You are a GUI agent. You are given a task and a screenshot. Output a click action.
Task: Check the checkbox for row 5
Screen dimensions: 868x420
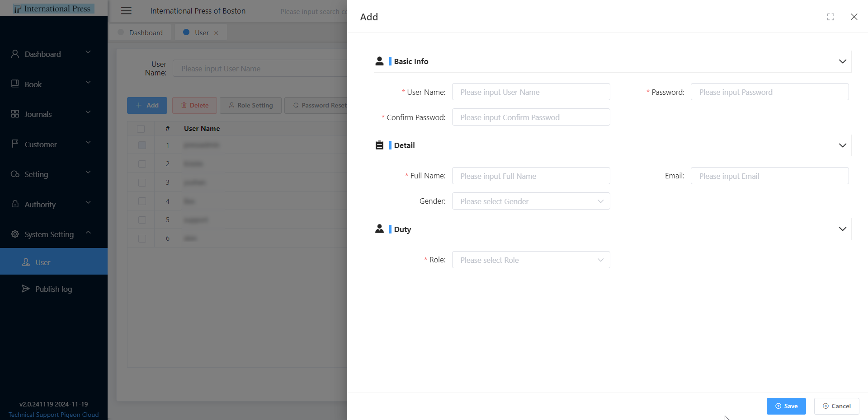[142, 219]
